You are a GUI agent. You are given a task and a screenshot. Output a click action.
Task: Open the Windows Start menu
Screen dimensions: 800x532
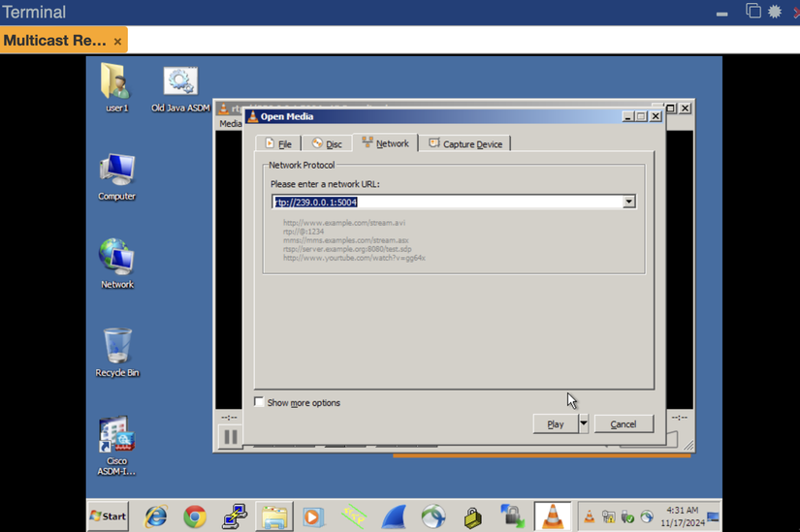[x=109, y=516]
